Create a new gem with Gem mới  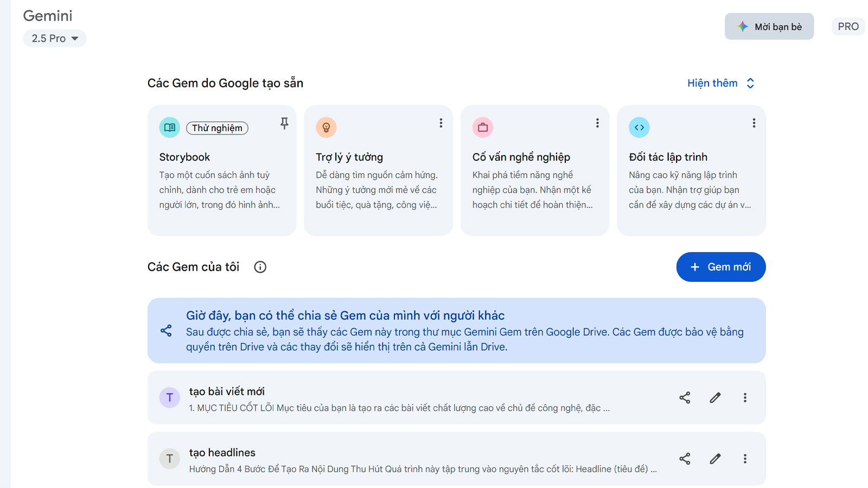pos(721,267)
